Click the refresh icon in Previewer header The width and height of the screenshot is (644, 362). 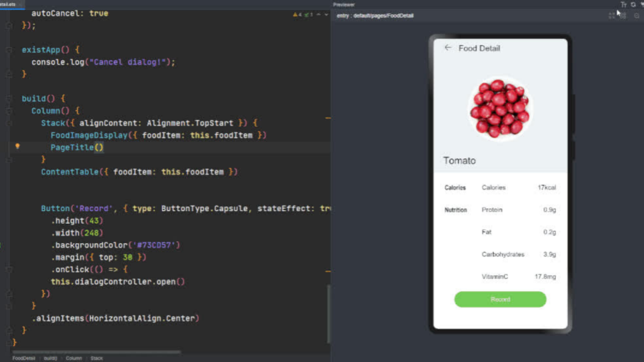coord(633,4)
